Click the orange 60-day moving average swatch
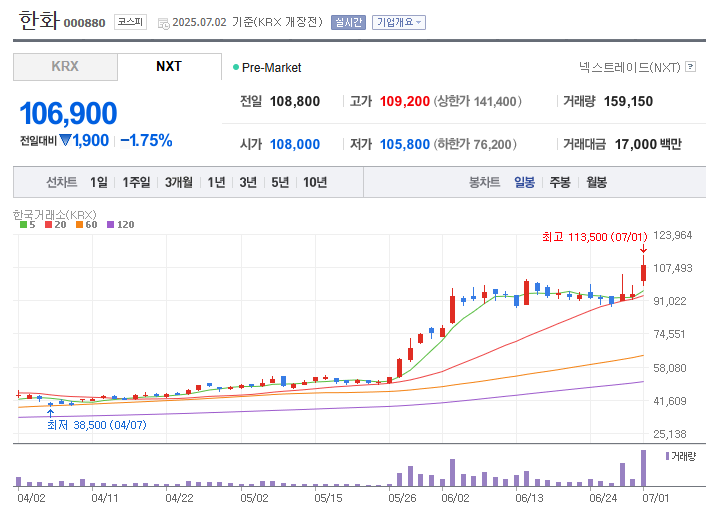Image resolution: width=706 pixels, height=518 pixels. pos(79,224)
